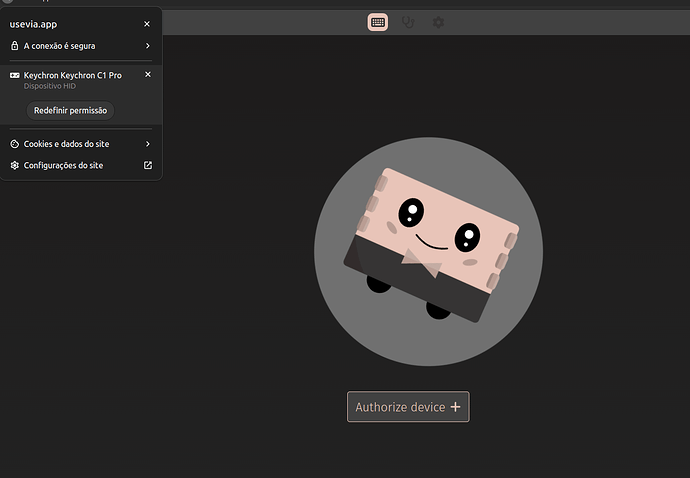Click the gear icon for Configurações do site
The height and width of the screenshot is (478, 690).
pyautogui.click(x=15, y=166)
